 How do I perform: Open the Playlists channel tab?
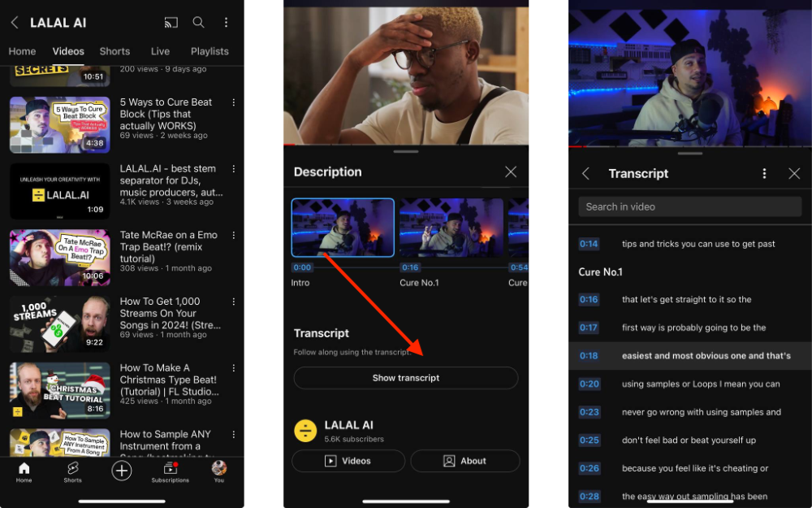[209, 51]
